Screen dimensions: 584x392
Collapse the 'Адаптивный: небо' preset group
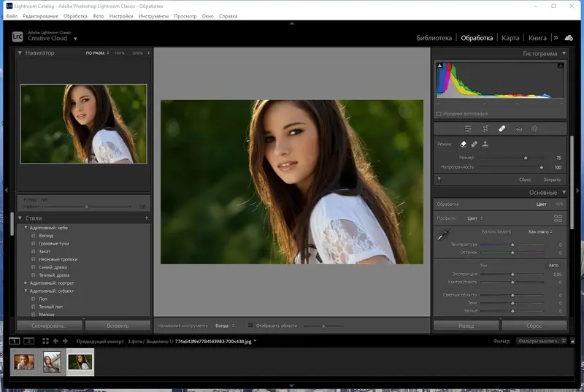point(26,228)
